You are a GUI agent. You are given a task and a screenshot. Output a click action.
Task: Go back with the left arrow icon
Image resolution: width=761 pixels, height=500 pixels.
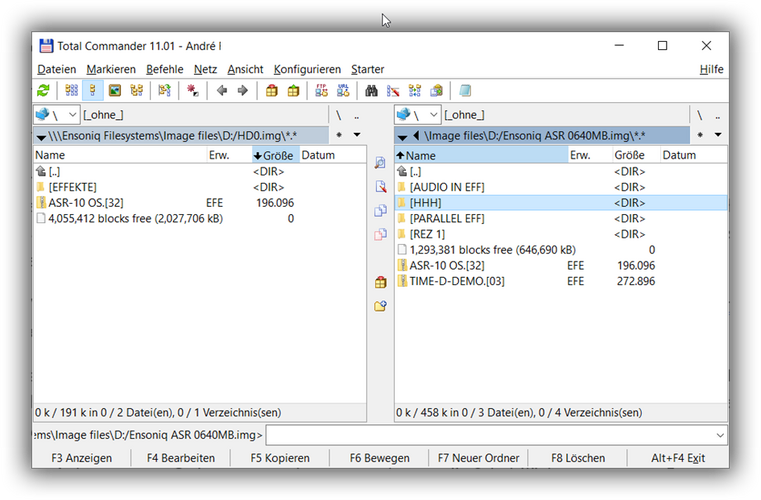click(222, 90)
